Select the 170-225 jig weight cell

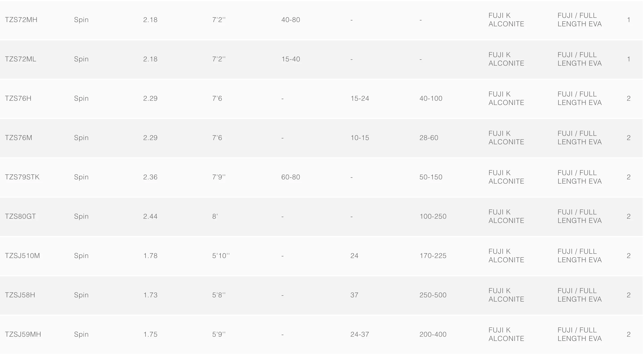(433, 256)
